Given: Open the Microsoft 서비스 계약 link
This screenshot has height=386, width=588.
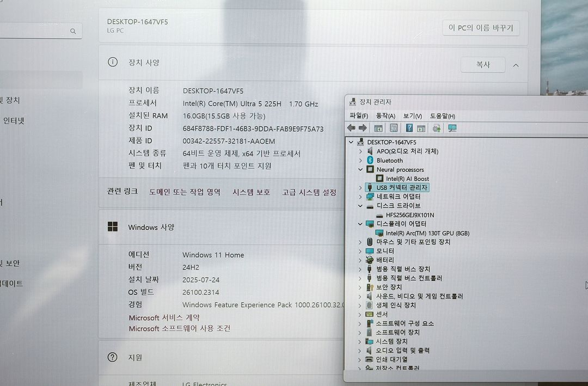Looking at the screenshot, I should pyautogui.click(x=163, y=317).
